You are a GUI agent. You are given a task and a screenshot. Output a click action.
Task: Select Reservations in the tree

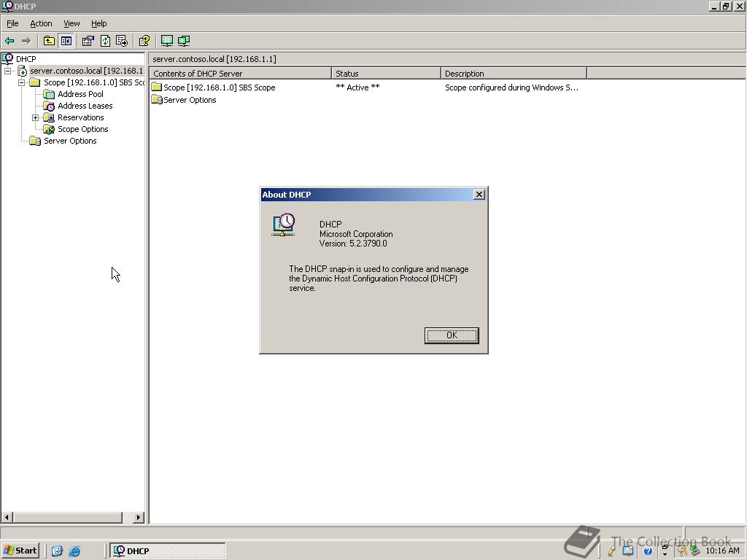tap(80, 117)
